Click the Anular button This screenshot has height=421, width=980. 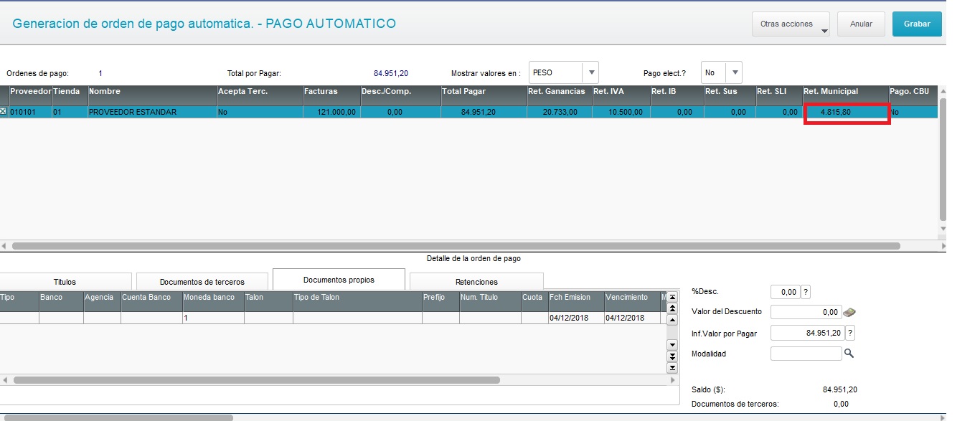pyautogui.click(x=861, y=24)
